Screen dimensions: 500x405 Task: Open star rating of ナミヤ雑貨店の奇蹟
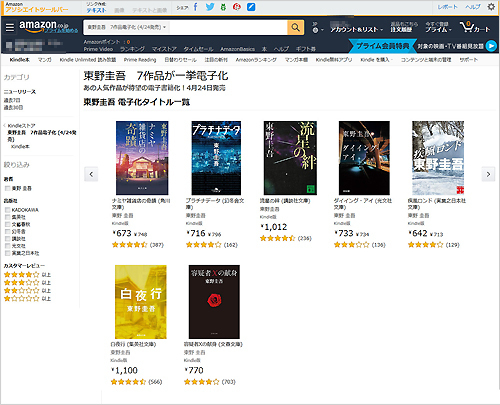(129, 245)
